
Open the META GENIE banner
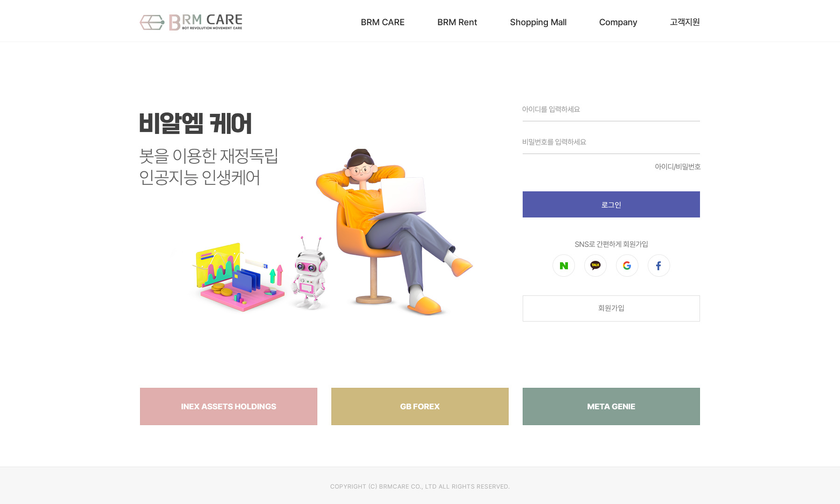click(611, 406)
